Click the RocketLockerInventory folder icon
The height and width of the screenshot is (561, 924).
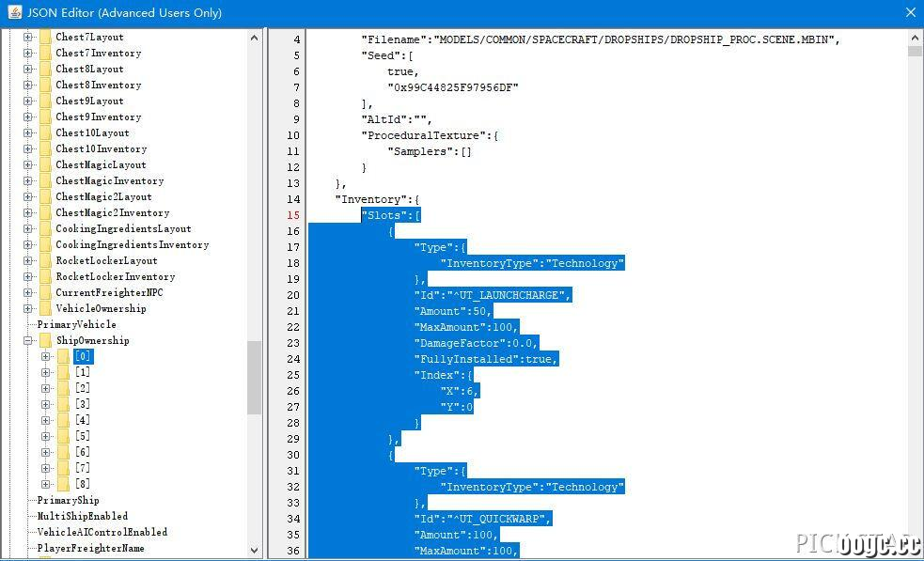[x=45, y=276]
